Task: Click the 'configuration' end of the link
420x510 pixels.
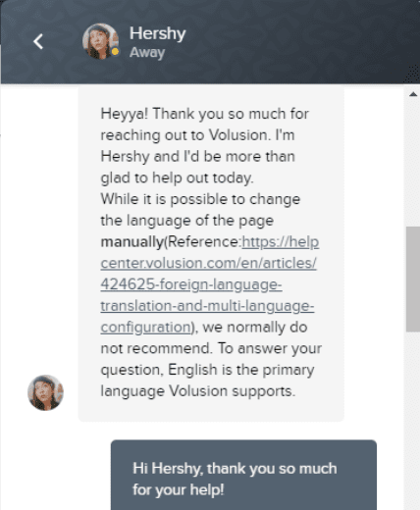Action: coord(146,328)
